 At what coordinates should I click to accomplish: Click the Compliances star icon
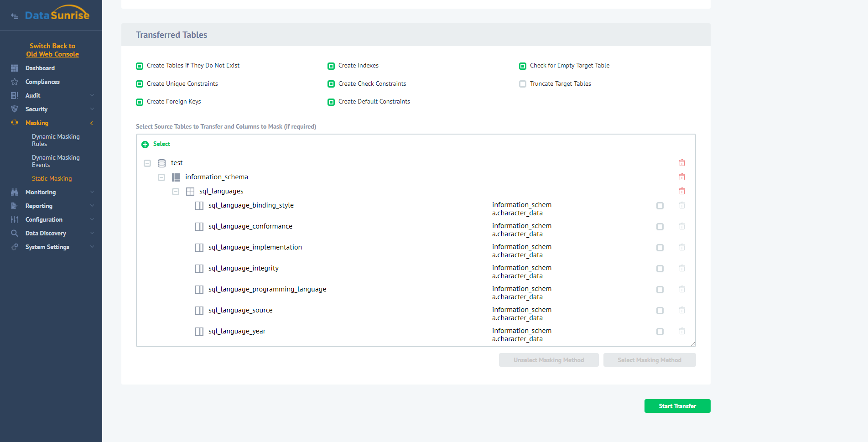coord(15,82)
